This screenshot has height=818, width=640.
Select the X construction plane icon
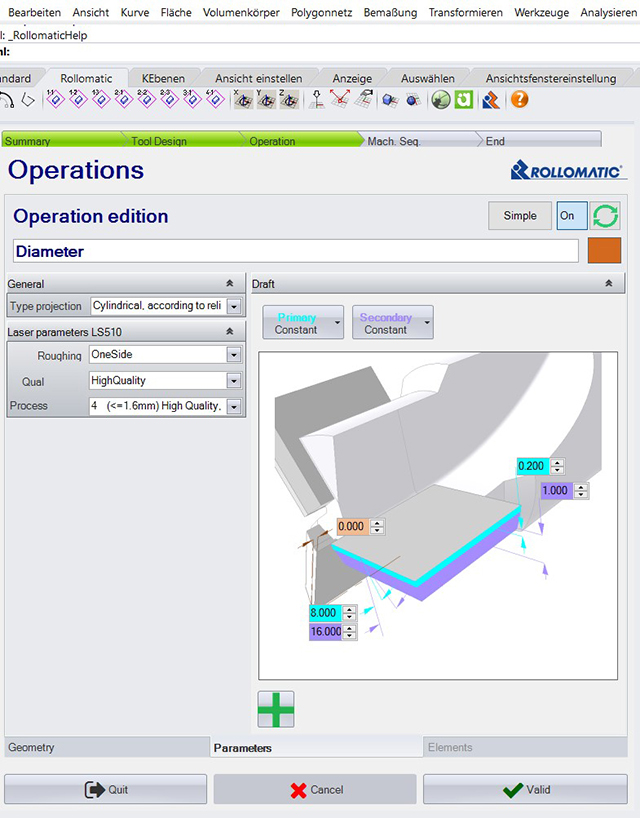(243, 99)
